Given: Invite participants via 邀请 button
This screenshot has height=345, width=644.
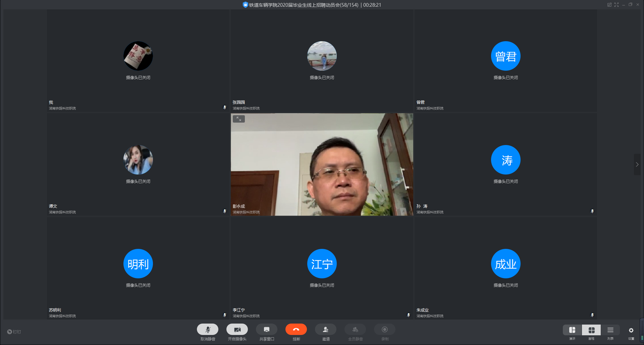Looking at the screenshot, I should (x=326, y=330).
